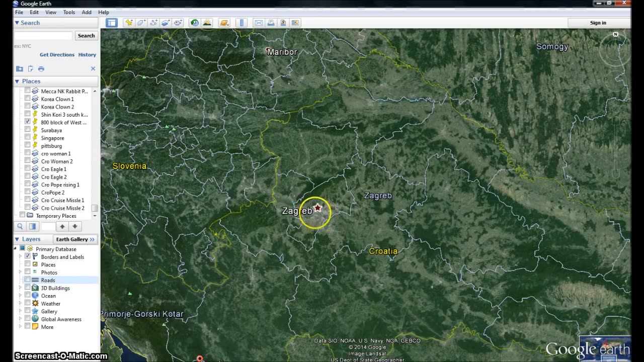Move selected place down with arrow

pyautogui.click(x=74, y=227)
